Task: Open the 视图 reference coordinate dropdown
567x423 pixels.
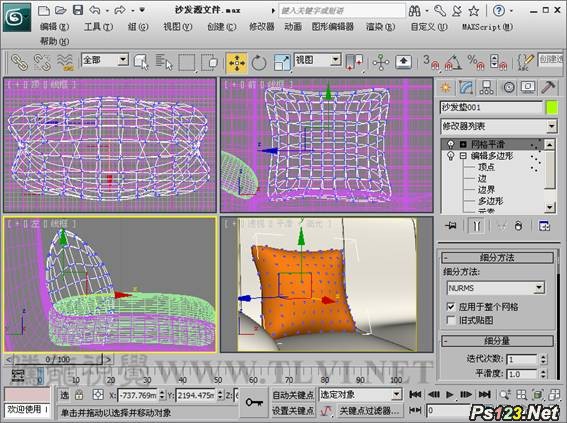Action: click(x=317, y=60)
